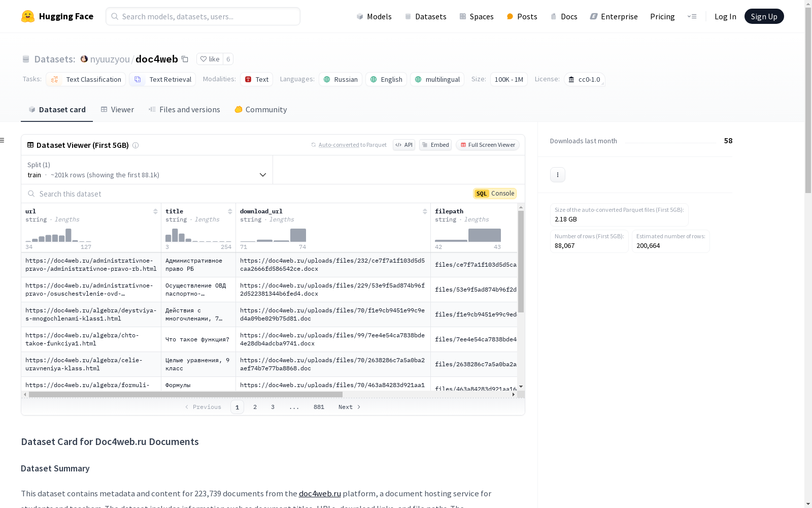
Task: Open the API button
Action: pyautogui.click(x=404, y=145)
